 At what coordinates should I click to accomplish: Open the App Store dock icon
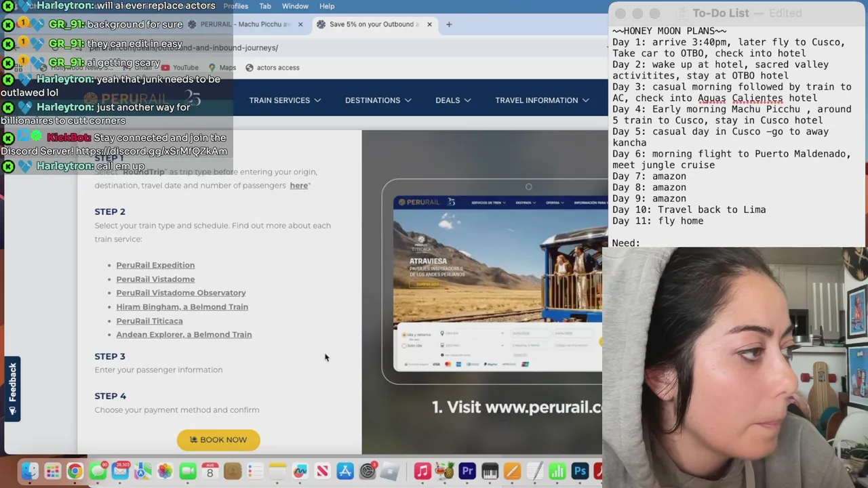click(x=344, y=471)
